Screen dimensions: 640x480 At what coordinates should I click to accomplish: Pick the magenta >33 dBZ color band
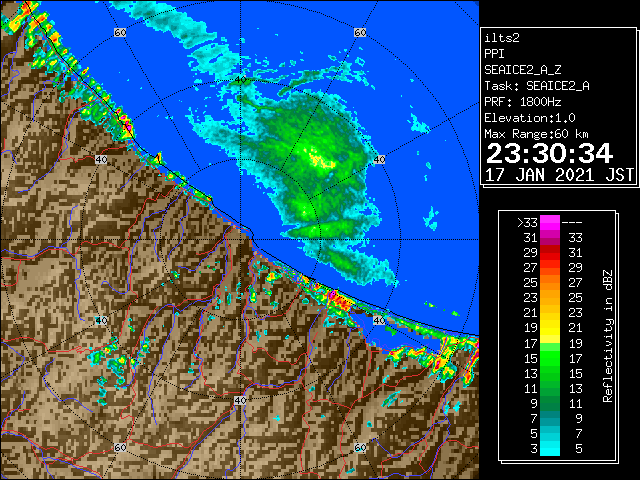[x=550, y=223]
